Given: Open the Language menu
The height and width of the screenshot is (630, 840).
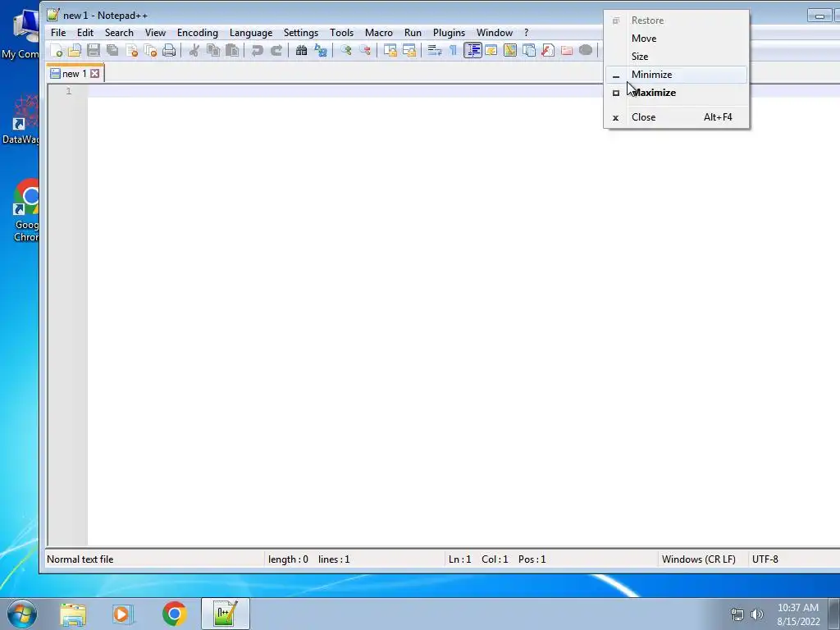Looking at the screenshot, I should point(251,33).
